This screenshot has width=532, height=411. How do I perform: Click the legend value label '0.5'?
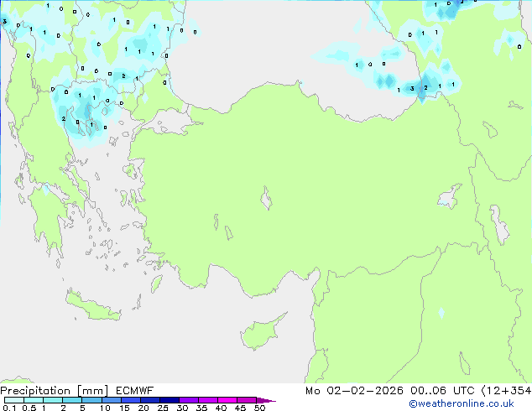(x=29, y=408)
